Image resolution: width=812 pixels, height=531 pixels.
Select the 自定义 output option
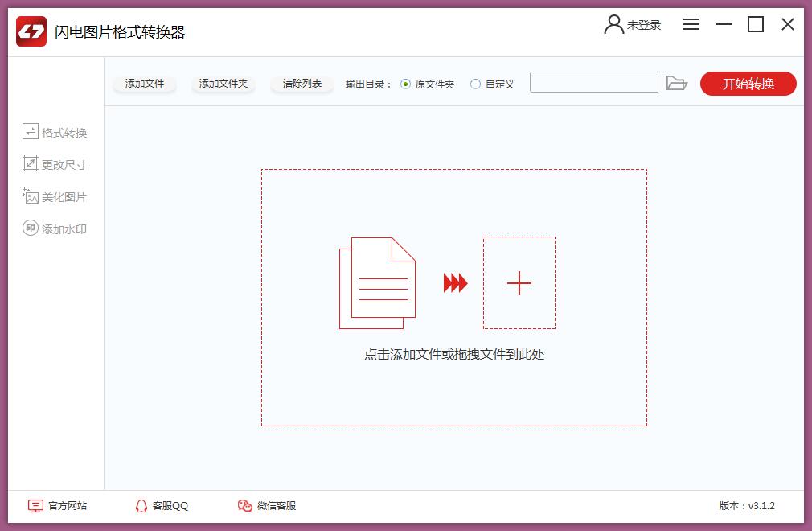tap(475, 82)
